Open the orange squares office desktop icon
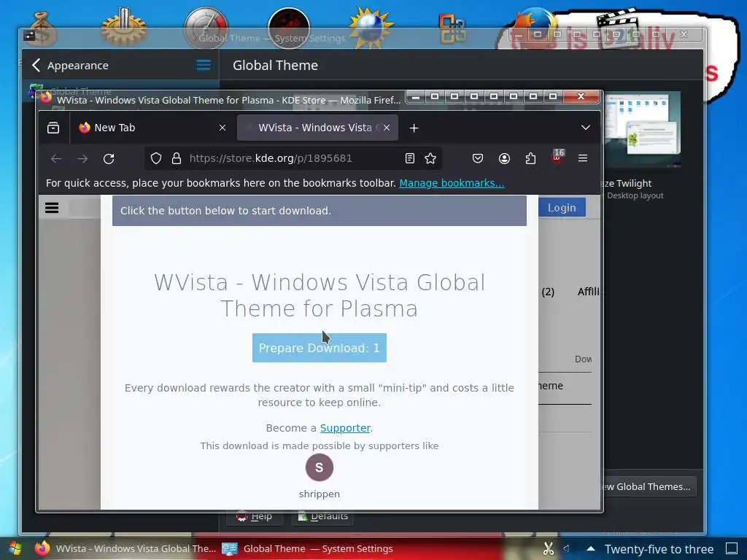 pos(452,28)
